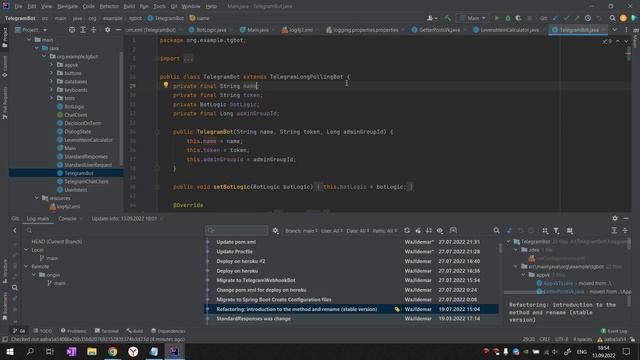
Task: Show hidden editor tabs chevron
Action: click(x=614, y=30)
